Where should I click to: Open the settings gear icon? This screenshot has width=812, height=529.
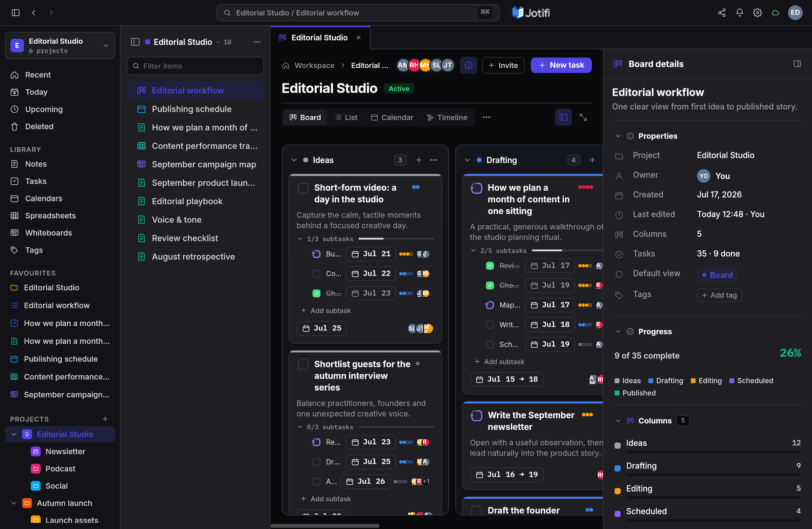coord(758,13)
